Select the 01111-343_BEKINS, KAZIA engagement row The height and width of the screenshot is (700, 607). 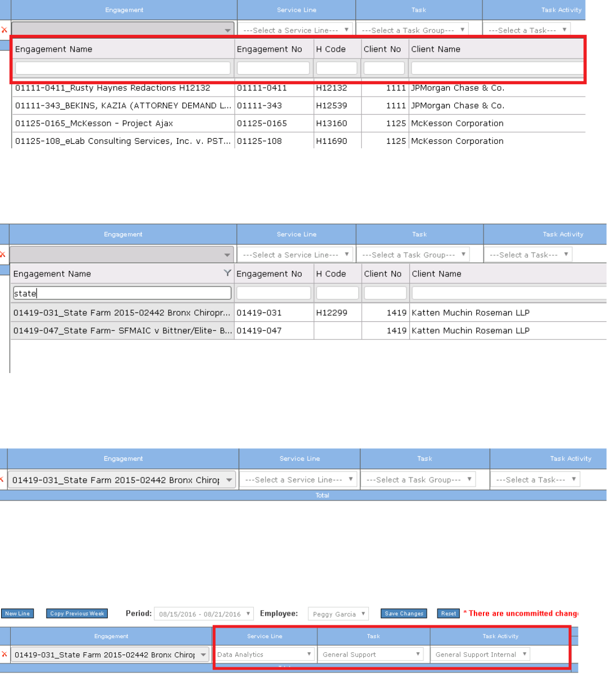click(298, 106)
